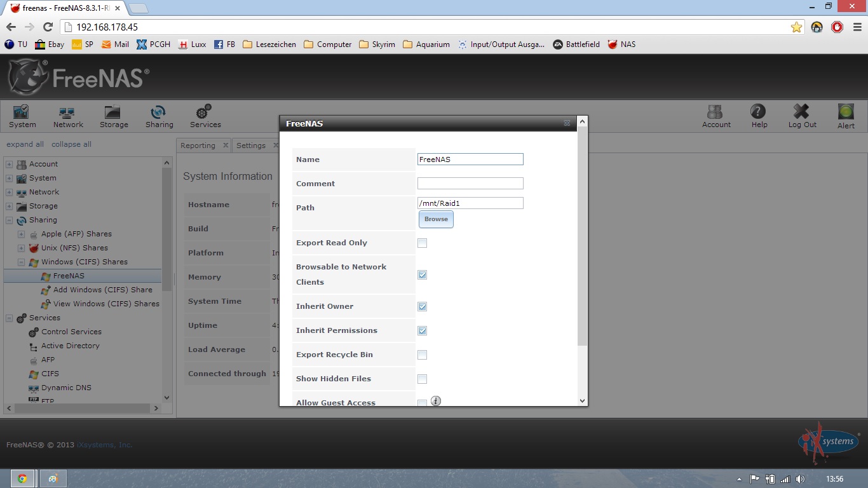
Task: Click collapse all link
Action: click(71, 144)
